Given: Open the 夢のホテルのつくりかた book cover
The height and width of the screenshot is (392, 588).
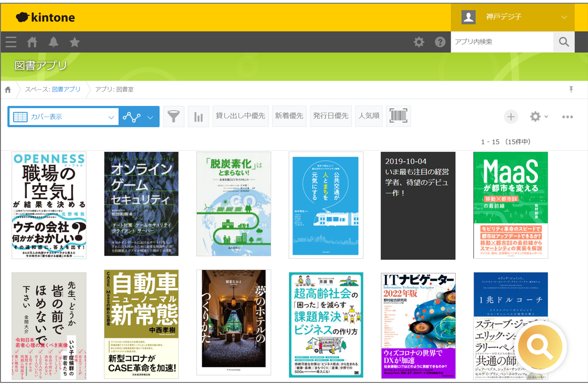Looking at the screenshot, I should point(234,322).
